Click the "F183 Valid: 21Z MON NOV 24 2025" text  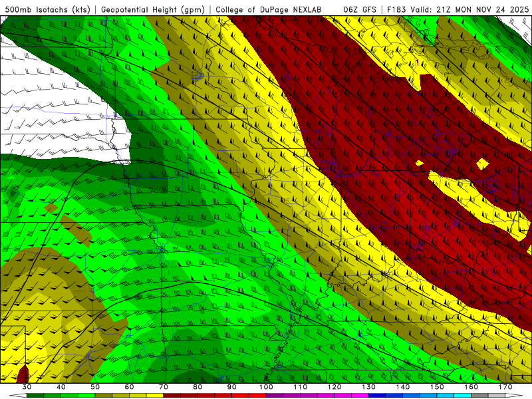pyautogui.click(x=458, y=9)
